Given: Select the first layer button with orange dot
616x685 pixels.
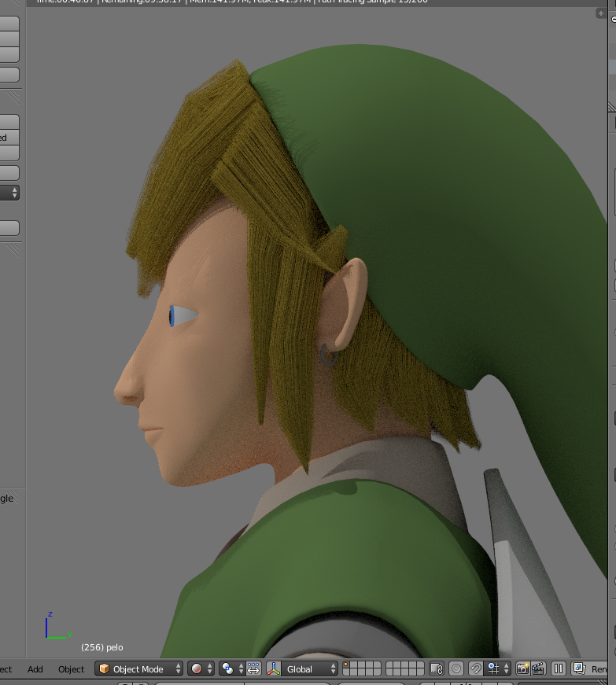Looking at the screenshot, I should click(346, 665).
